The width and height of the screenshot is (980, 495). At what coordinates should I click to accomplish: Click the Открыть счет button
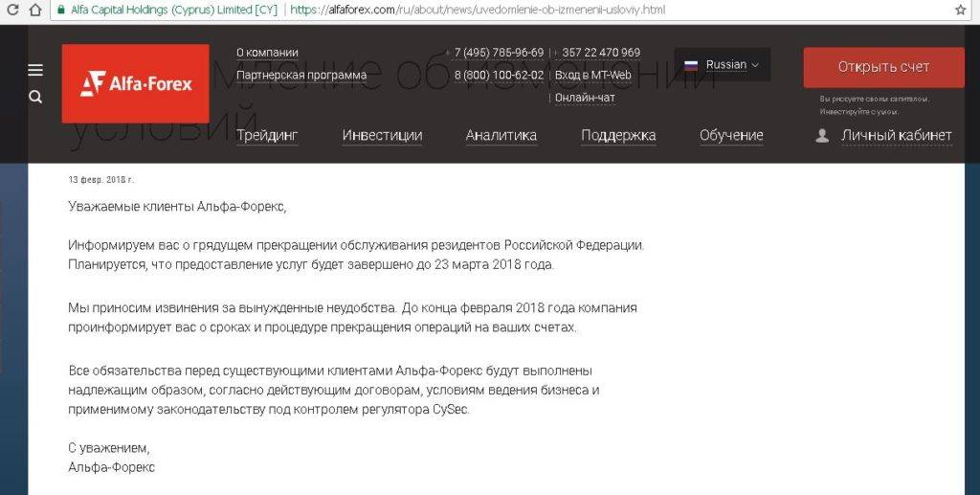click(883, 67)
